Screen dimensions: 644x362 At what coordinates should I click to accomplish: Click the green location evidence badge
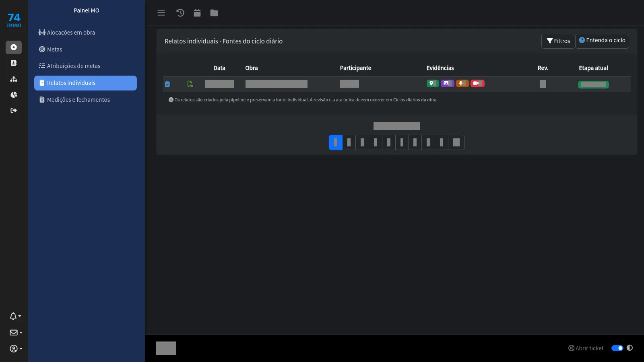coord(433,83)
